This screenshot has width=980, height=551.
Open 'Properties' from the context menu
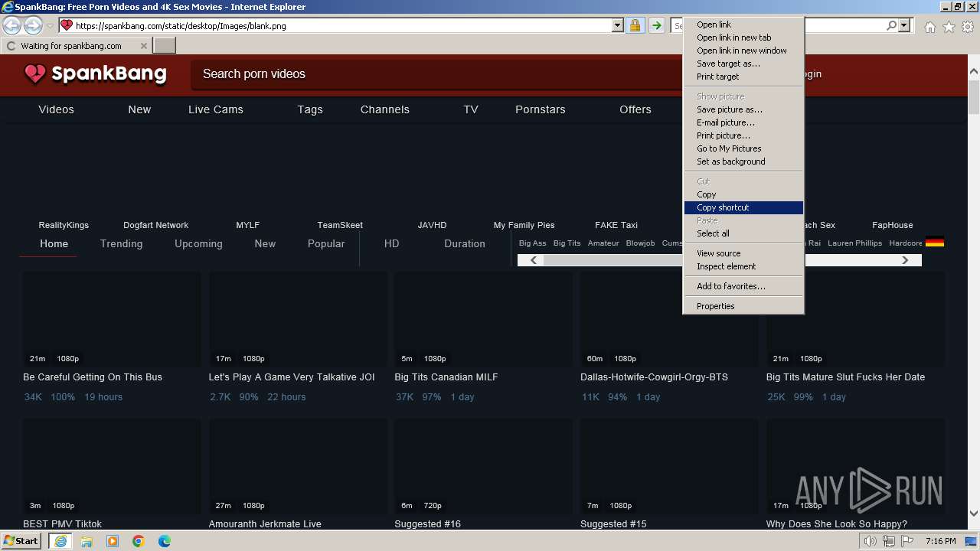click(743, 306)
